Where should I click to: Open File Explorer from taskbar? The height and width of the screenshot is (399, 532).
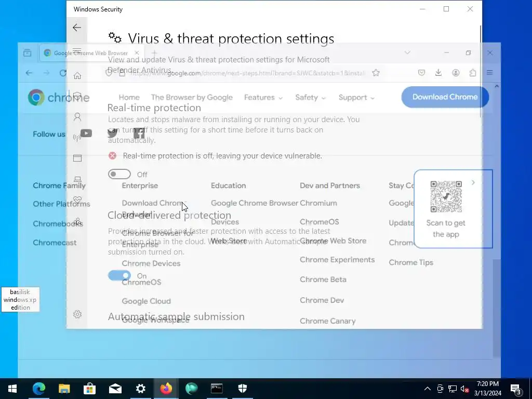[64, 389]
